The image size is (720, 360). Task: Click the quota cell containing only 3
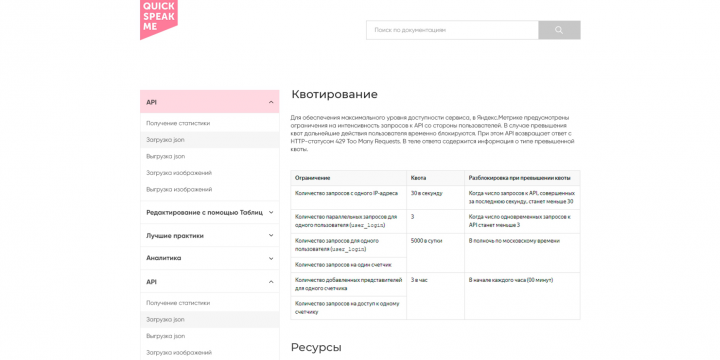click(x=435, y=221)
